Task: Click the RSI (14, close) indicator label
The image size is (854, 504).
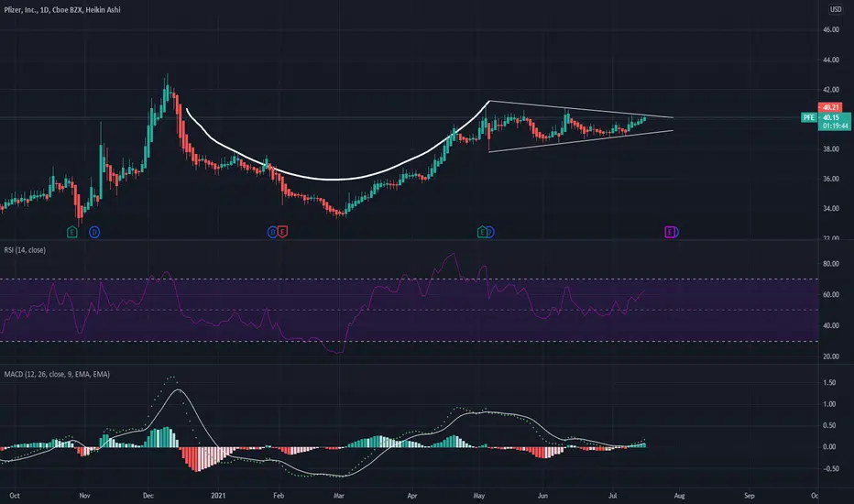Action: [25, 250]
